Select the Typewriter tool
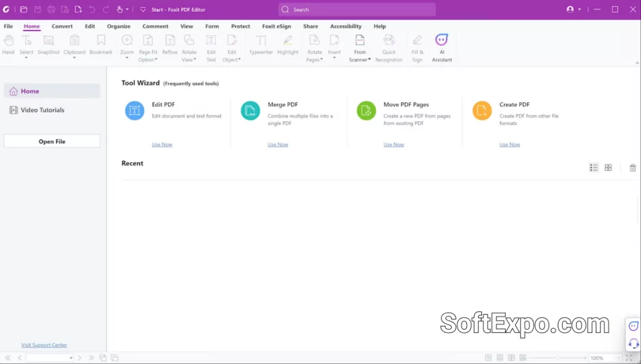The width and height of the screenshot is (641, 364). point(260,44)
